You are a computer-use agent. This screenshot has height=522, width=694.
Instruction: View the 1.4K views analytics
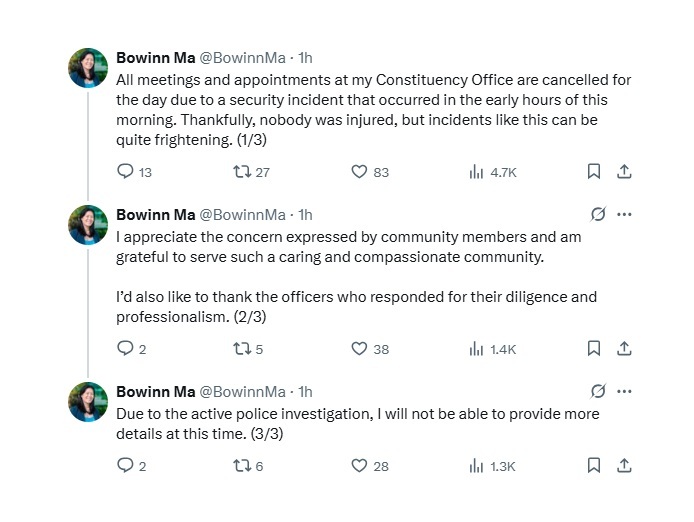(x=492, y=349)
